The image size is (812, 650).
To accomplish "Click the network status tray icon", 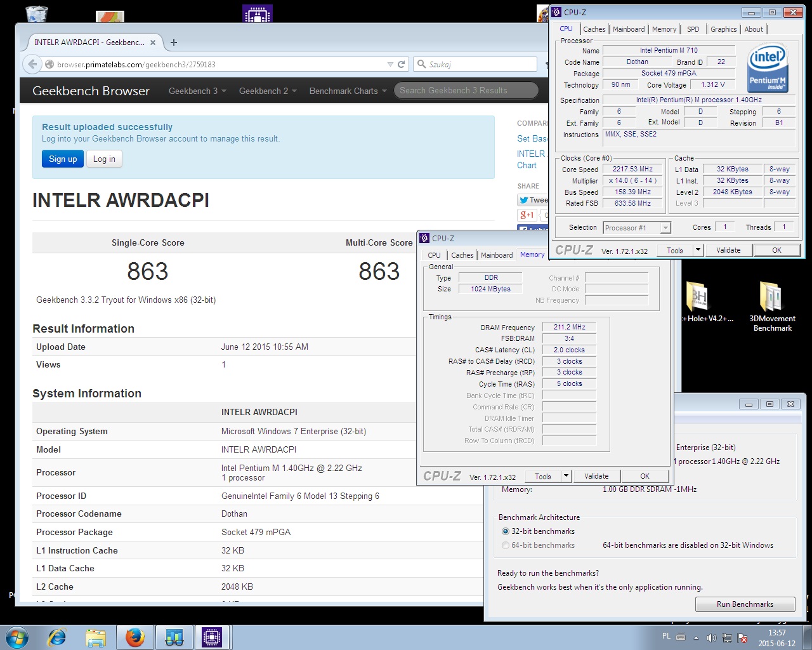I will point(727,638).
